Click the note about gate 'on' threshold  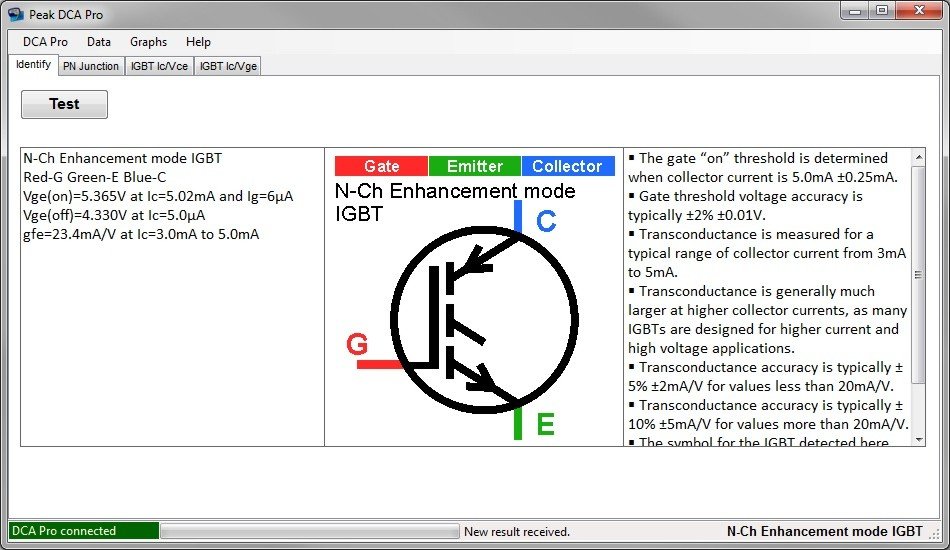[763, 168]
